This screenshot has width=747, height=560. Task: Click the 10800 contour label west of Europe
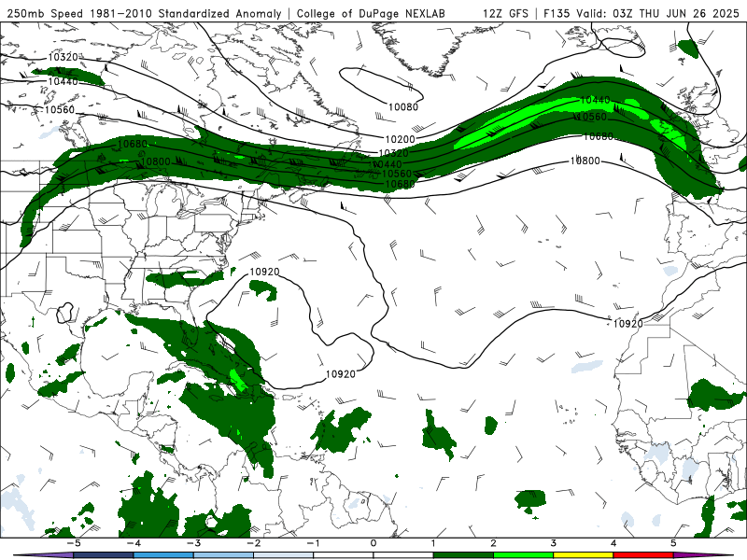(585, 161)
